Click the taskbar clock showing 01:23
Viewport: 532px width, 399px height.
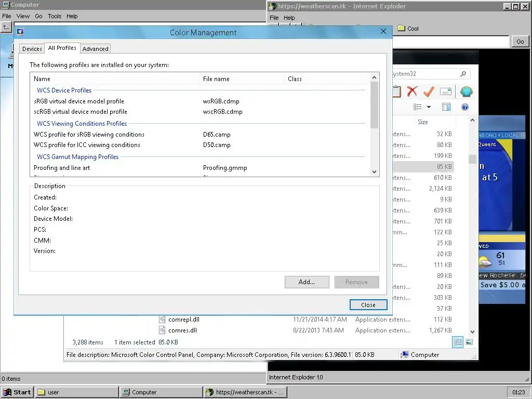[518, 392]
